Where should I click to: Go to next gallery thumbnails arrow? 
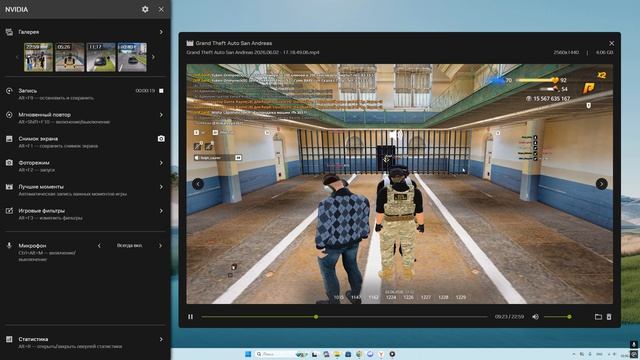tap(153, 57)
